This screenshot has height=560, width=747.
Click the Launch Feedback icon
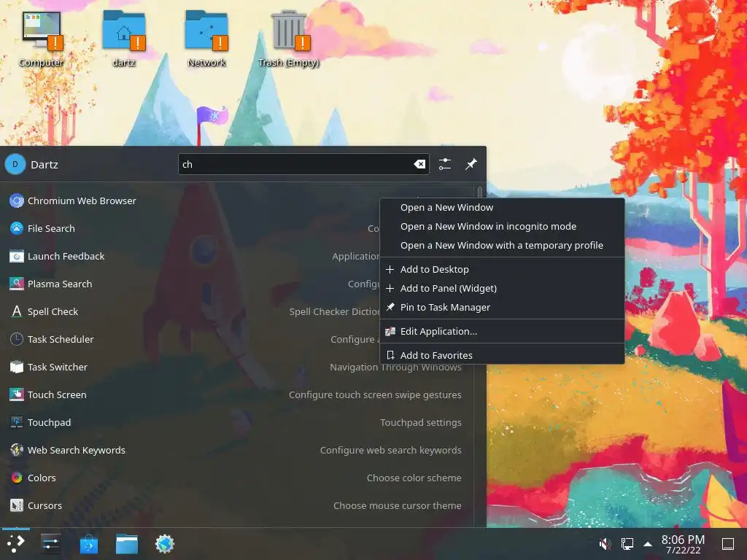click(17, 256)
